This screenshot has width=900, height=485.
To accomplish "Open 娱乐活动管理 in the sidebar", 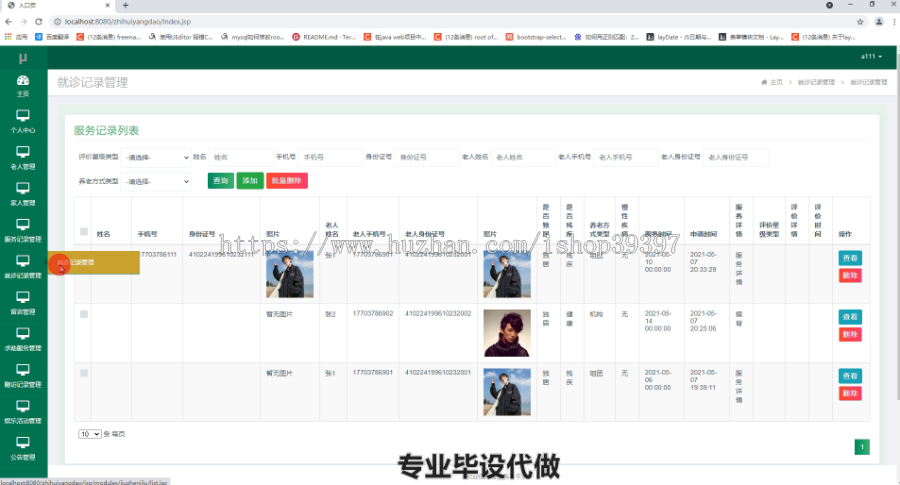I will tap(23, 412).
